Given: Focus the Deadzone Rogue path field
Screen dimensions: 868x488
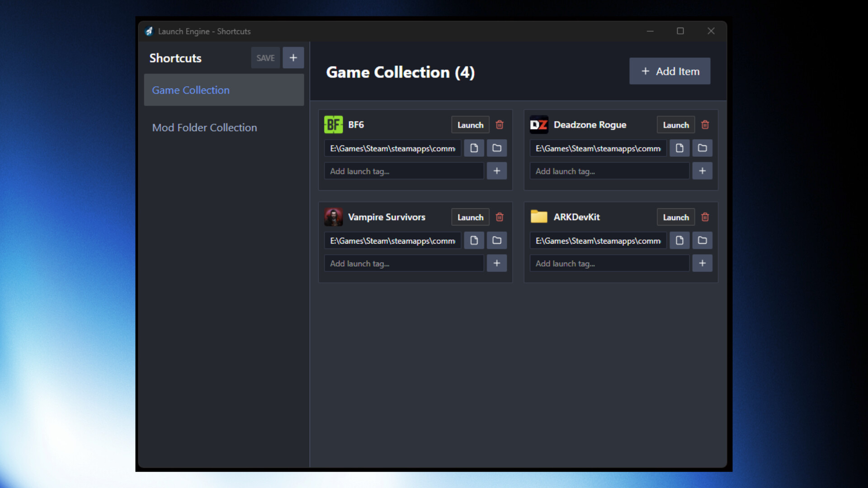Looking at the screenshot, I should (598, 148).
